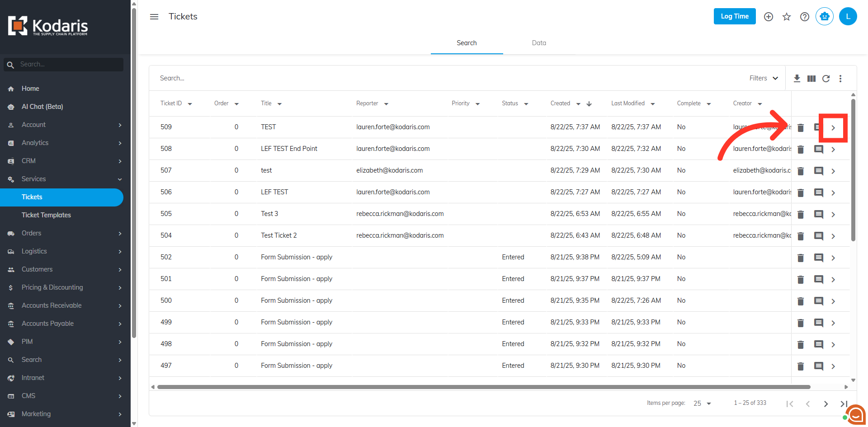Jump to last page of tickets
Screen dimensions: 868x427
pyautogui.click(x=844, y=404)
